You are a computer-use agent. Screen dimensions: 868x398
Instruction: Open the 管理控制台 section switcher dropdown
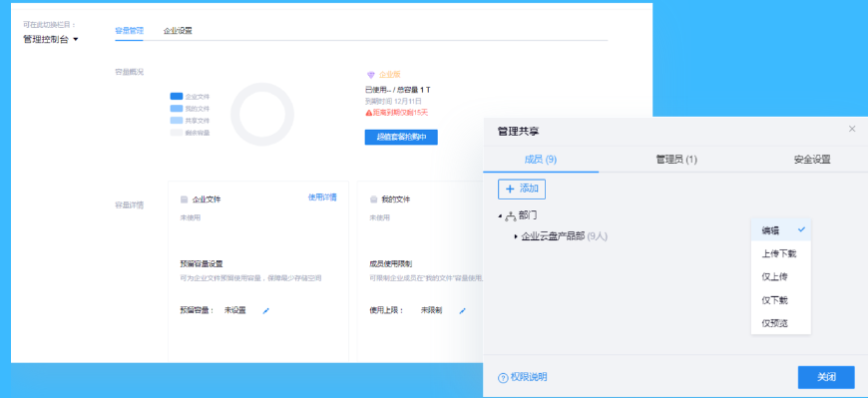pos(50,39)
